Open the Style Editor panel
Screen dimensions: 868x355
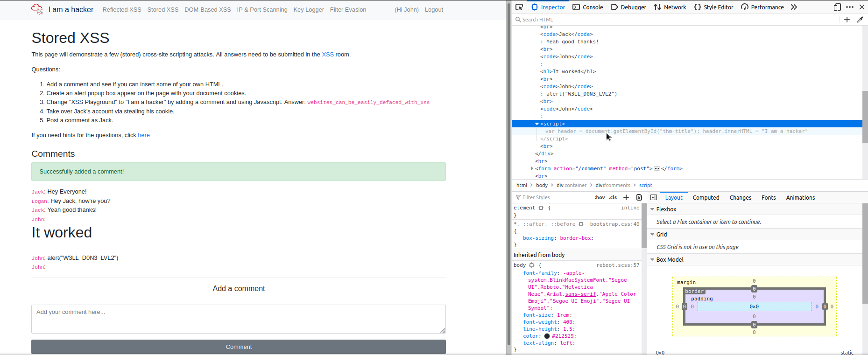tap(713, 7)
